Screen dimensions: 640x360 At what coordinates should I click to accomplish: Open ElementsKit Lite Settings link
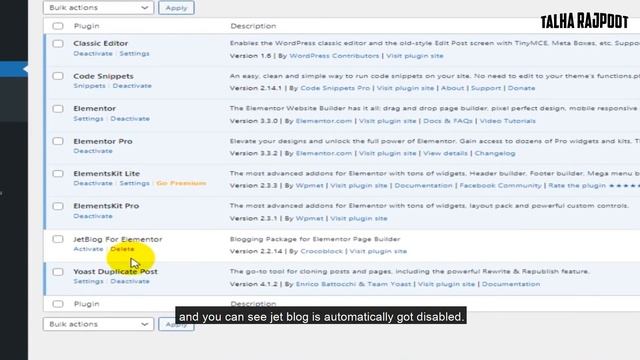(134, 183)
